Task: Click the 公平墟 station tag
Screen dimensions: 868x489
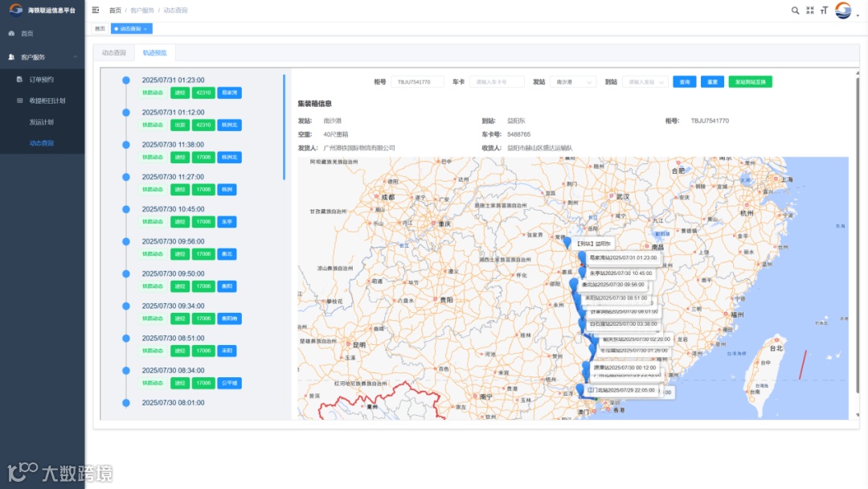Action: 229,383
